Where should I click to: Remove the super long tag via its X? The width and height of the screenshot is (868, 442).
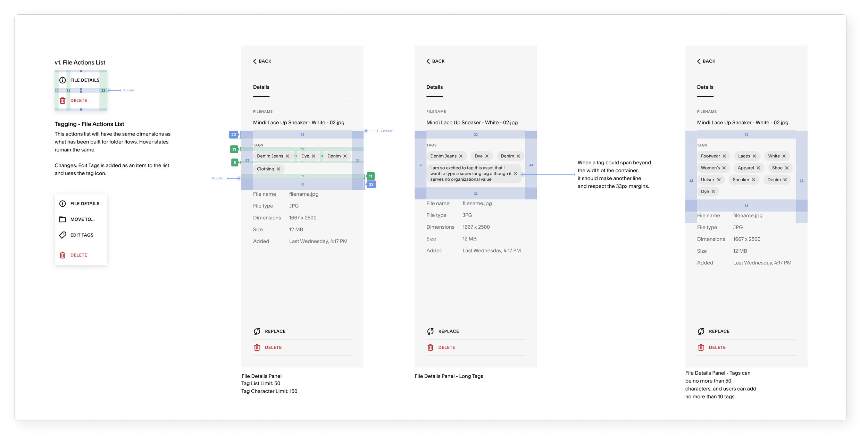[x=516, y=173]
